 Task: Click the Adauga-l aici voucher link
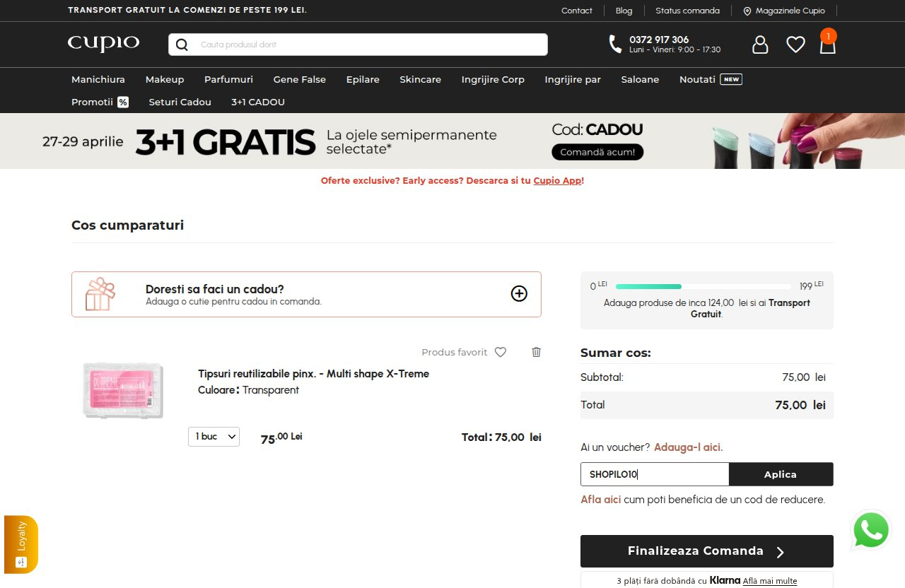pyautogui.click(x=689, y=447)
